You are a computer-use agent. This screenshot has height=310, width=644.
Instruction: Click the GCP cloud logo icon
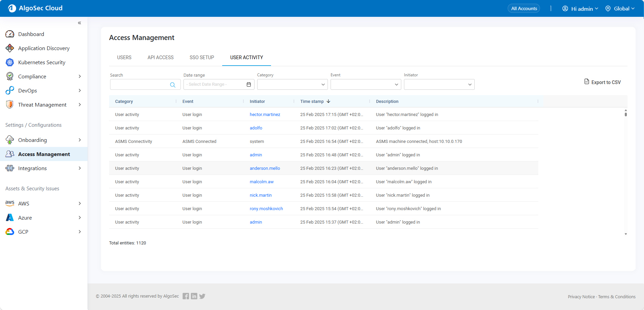10,232
